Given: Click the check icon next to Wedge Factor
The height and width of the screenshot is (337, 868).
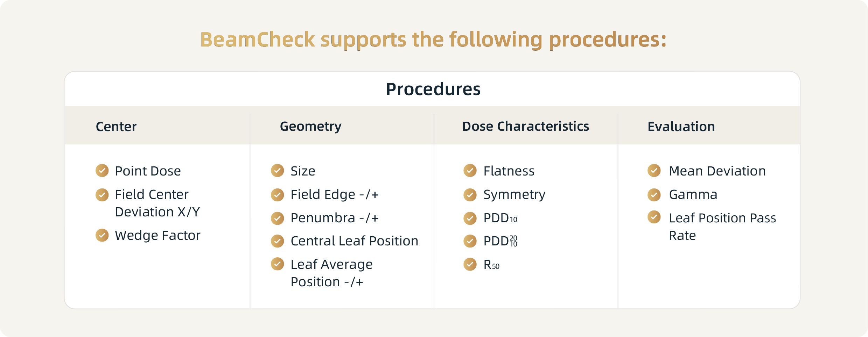Looking at the screenshot, I should click(x=102, y=235).
